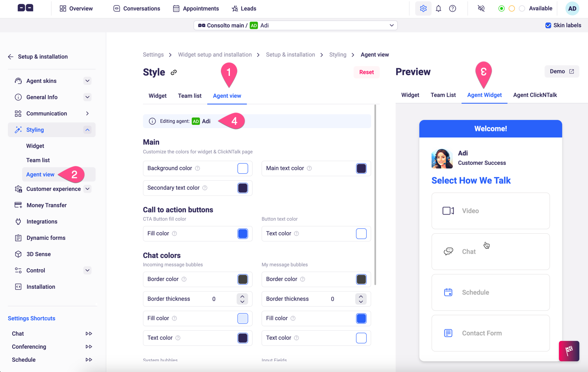
Task: Collapse the Styling section chevron
Action: pos(87,129)
